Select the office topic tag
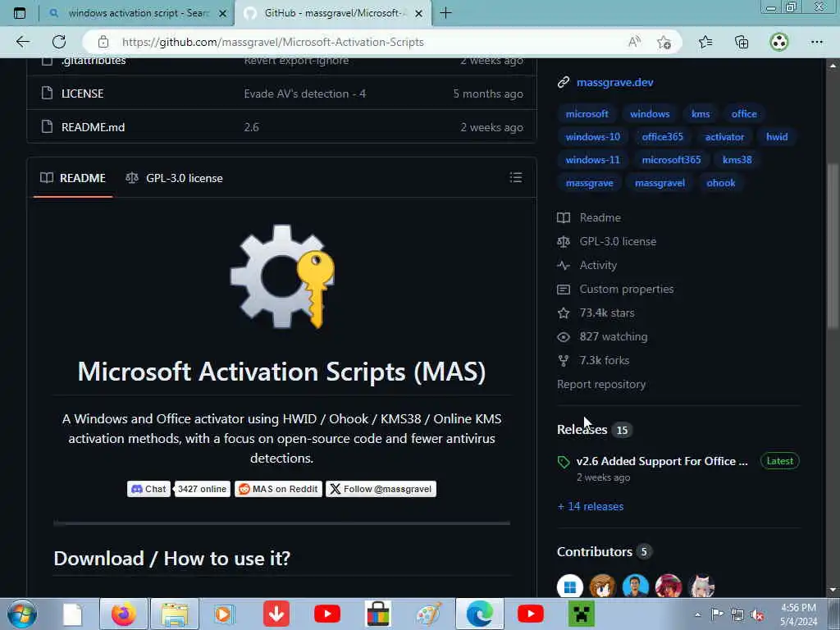The height and width of the screenshot is (630, 840). pyautogui.click(x=743, y=113)
